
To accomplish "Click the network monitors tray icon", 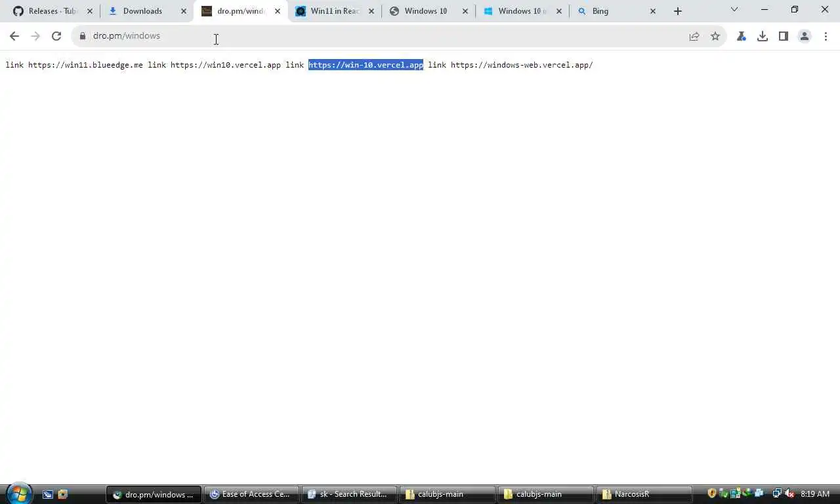I will [777, 493].
